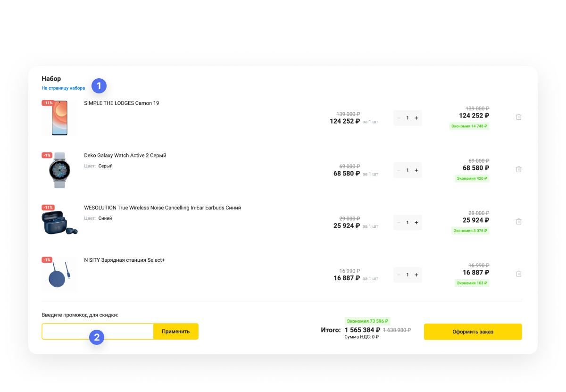Remove Deko Galaxy Watch from cart
Screen dimensions: 566x392
[x=519, y=169]
